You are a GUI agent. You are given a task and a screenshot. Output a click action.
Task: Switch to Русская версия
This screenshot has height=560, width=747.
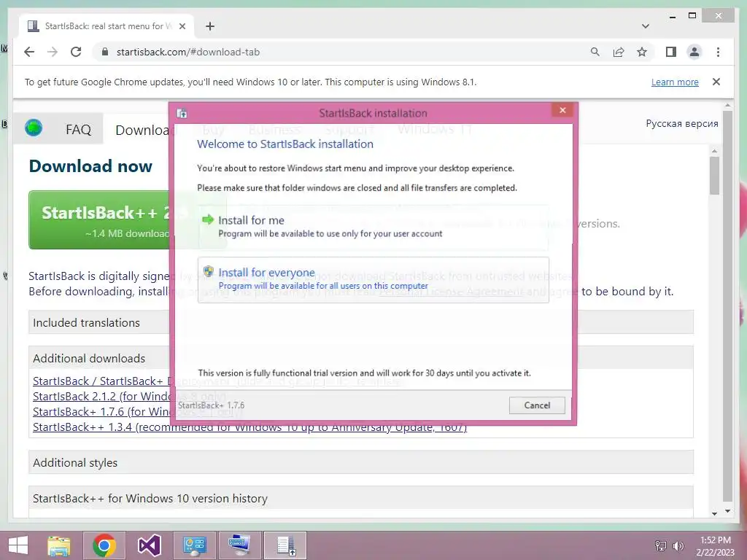(x=682, y=123)
